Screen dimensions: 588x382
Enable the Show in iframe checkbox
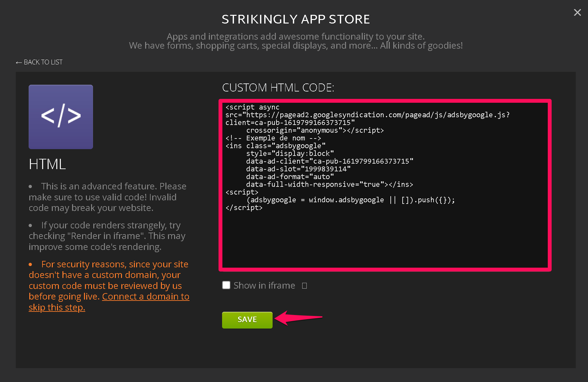[226, 285]
